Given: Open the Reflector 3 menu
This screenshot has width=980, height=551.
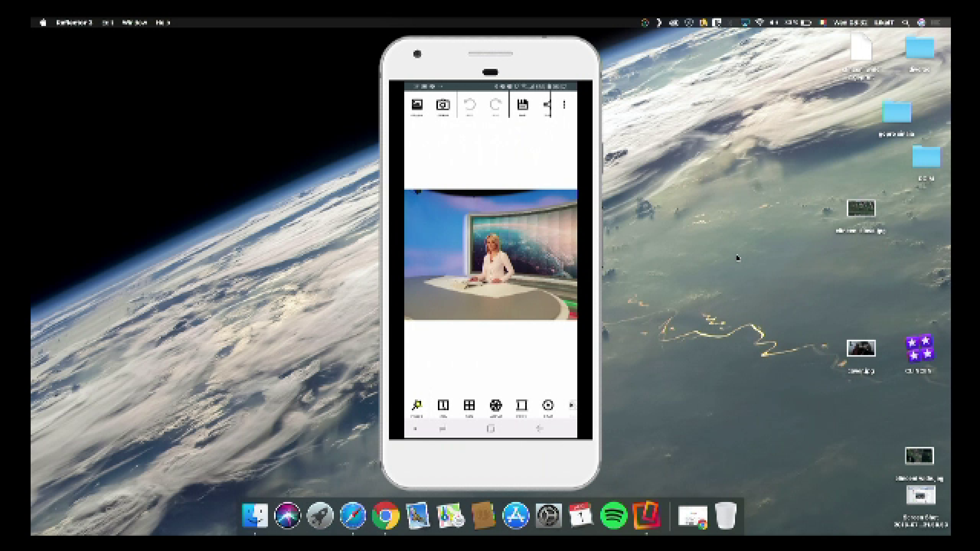Looking at the screenshot, I should point(74,22).
